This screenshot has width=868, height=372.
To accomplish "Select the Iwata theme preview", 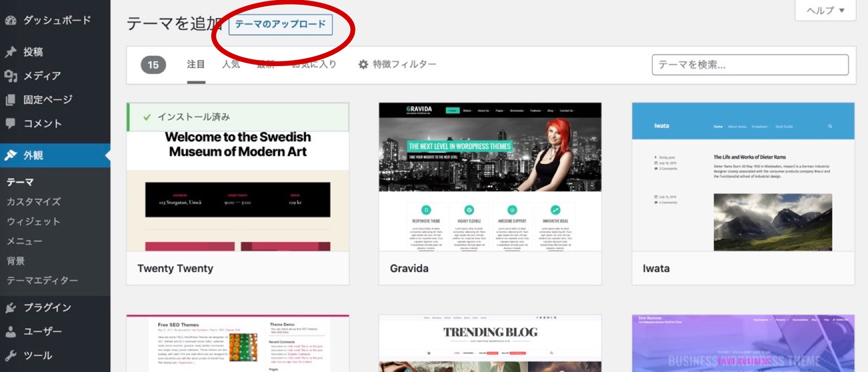I will point(743,177).
